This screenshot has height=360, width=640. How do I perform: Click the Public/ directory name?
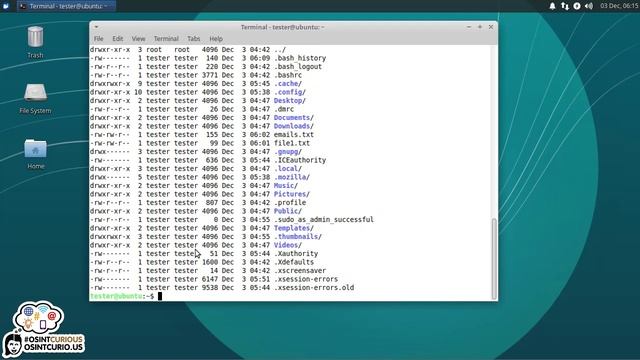pyautogui.click(x=288, y=211)
